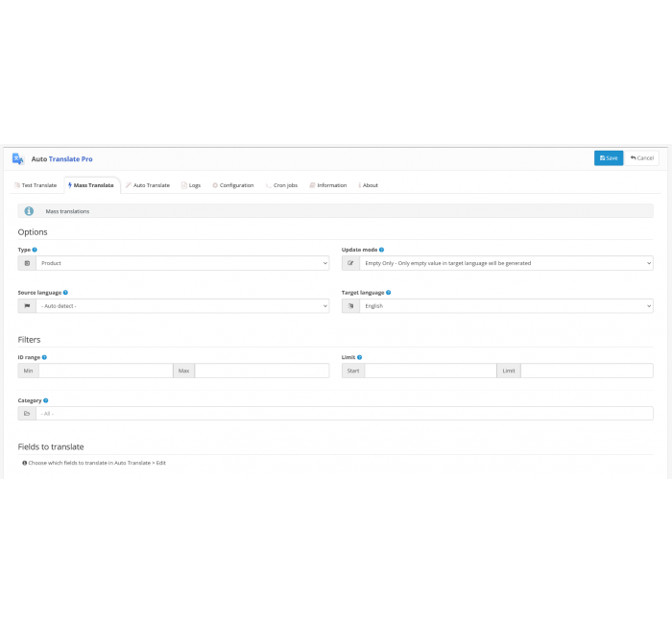Click the book icon on Information tab
The image size is (672, 624).
click(312, 185)
